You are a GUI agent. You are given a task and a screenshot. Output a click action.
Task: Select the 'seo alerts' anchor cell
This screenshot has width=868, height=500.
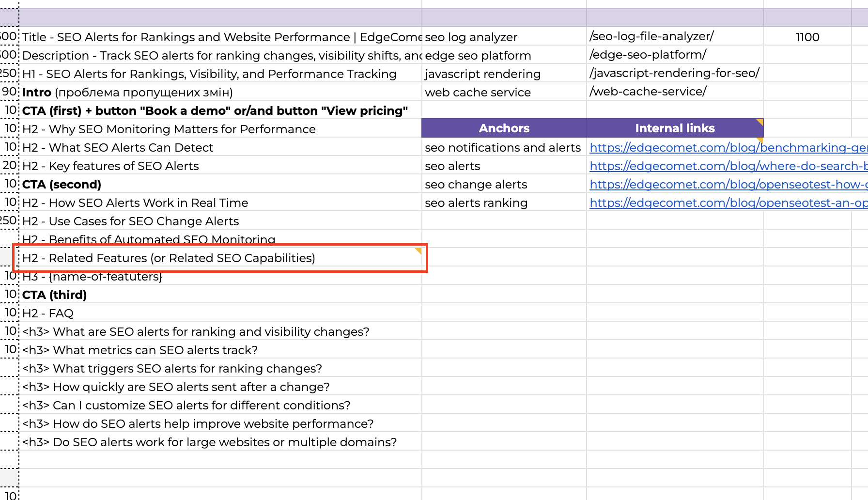(504, 166)
